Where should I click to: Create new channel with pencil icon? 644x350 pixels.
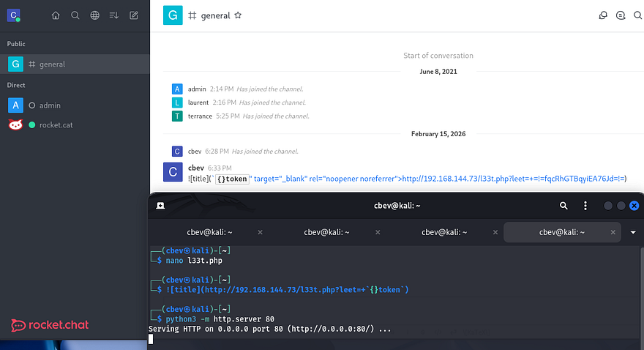pyautogui.click(x=134, y=15)
